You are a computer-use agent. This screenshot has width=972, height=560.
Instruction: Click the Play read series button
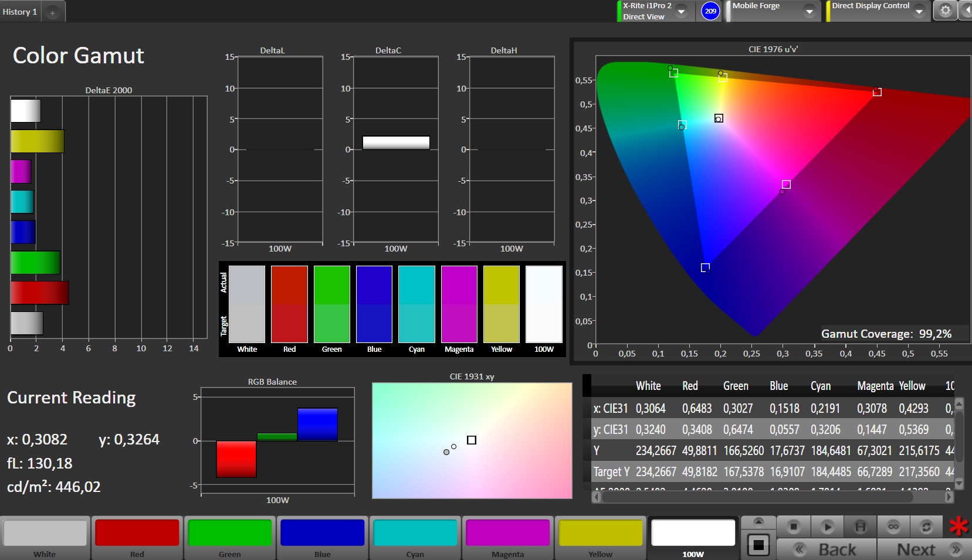(x=827, y=527)
